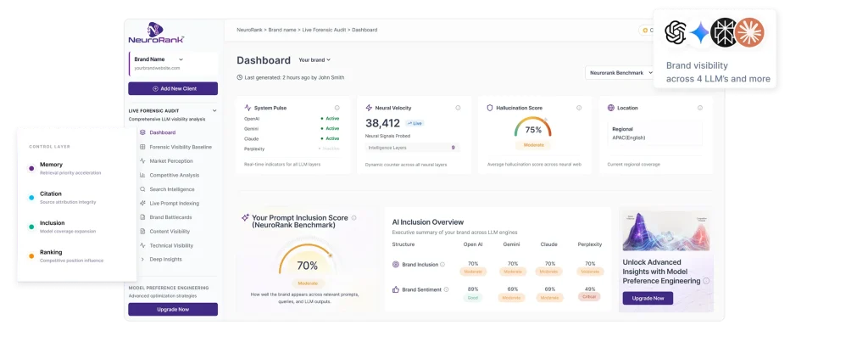Image resolution: width=868 pixels, height=342 pixels.
Task: Click the Location globe icon
Action: click(x=610, y=108)
